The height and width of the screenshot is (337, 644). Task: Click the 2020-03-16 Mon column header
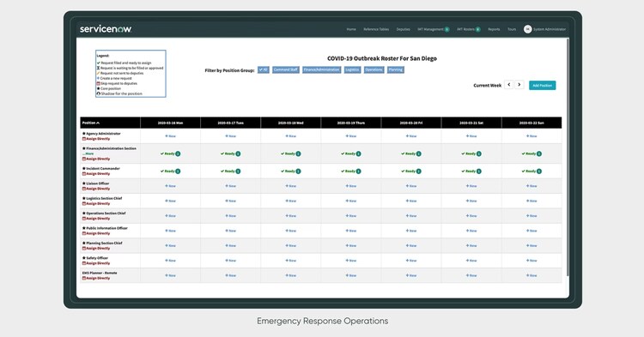point(171,123)
